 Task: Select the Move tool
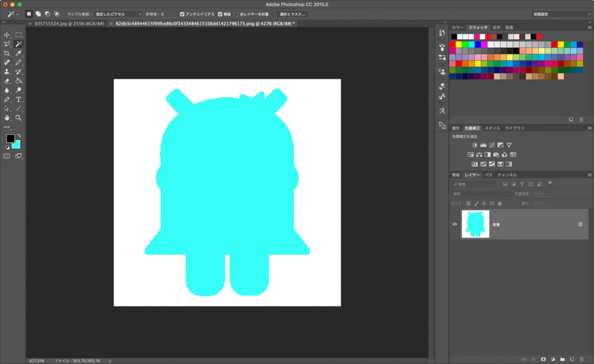click(7, 35)
